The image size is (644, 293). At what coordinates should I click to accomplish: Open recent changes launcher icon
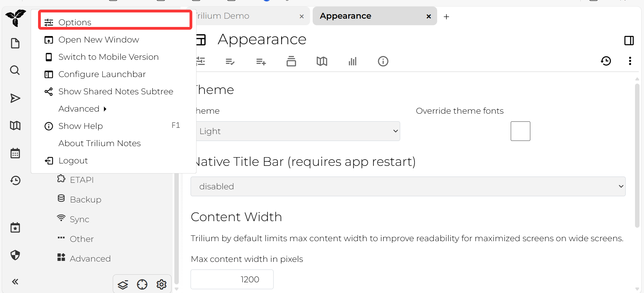pyautogui.click(x=15, y=180)
